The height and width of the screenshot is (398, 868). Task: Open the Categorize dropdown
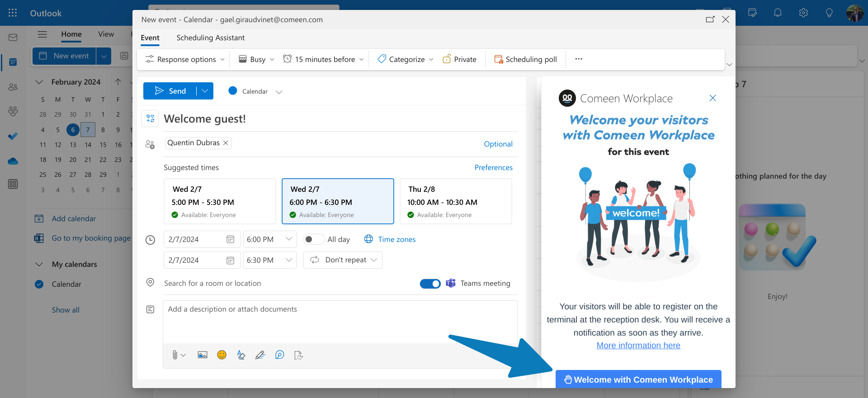pyautogui.click(x=406, y=59)
